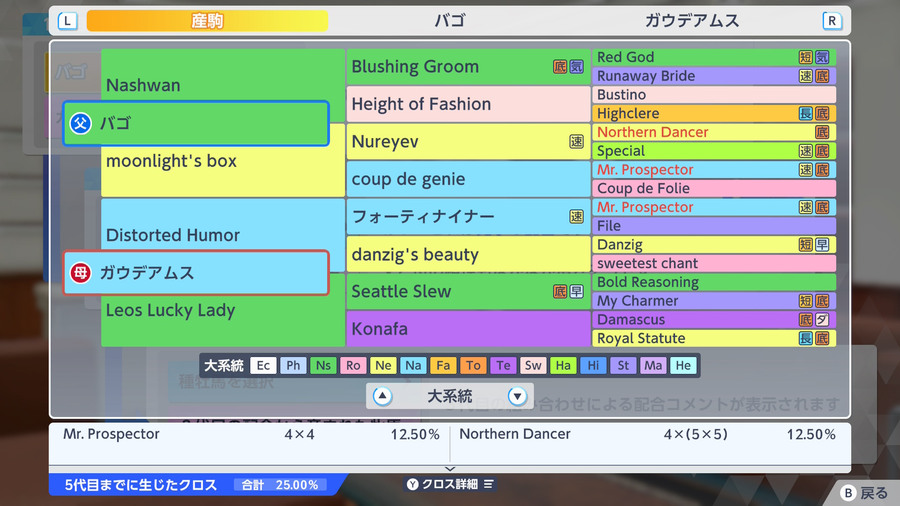Click the 短 factor icon on My Charmer

(x=806, y=301)
